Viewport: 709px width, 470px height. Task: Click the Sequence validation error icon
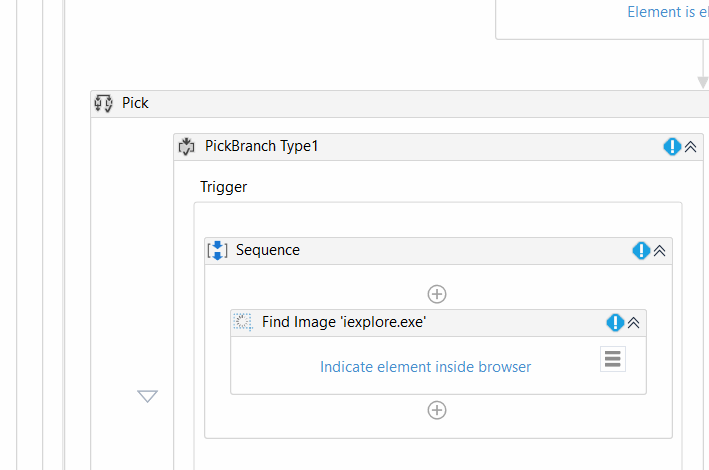[x=641, y=250]
